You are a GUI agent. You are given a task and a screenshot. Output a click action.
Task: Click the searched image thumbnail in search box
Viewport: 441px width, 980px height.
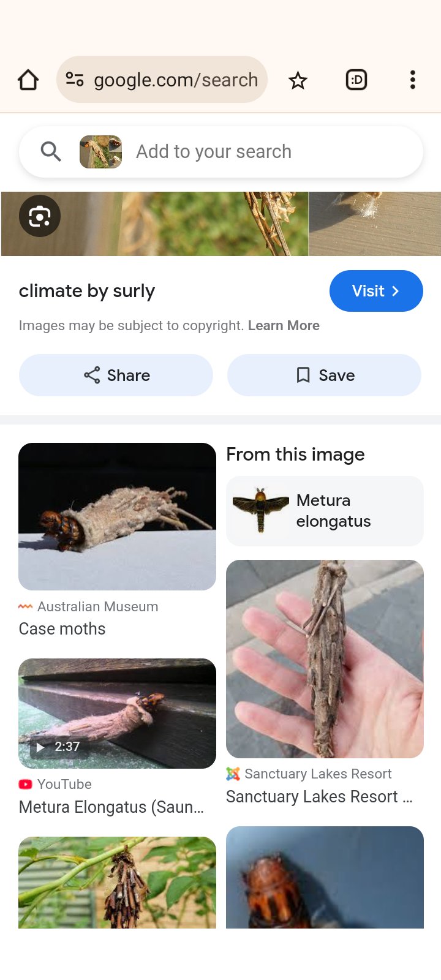pos(100,152)
